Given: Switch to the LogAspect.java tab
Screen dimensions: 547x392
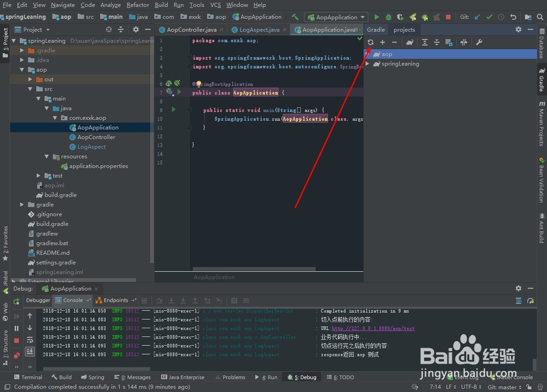Looking at the screenshot, I should [259, 30].
